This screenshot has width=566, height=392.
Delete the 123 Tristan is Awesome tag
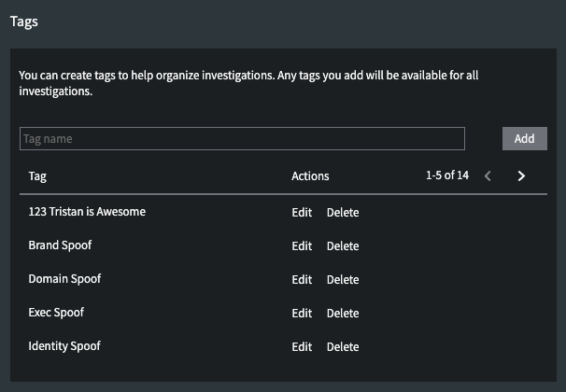pos(343,213)
